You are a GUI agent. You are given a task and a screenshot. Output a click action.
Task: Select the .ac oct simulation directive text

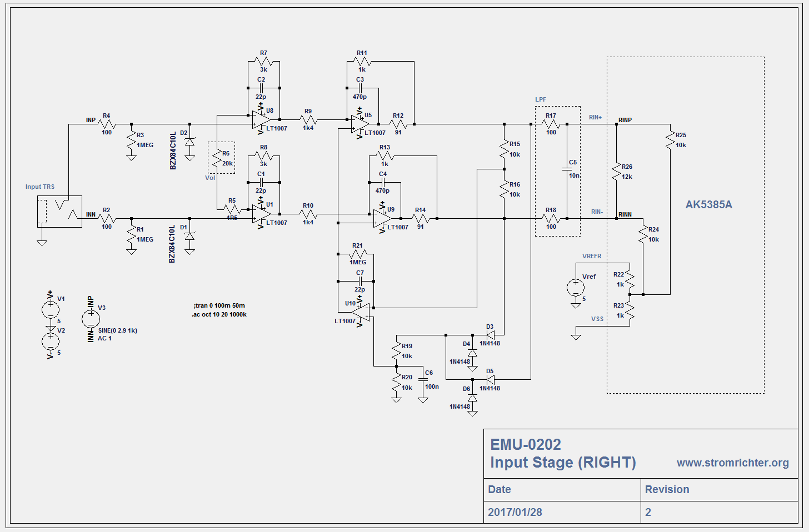tap(219, 314)
